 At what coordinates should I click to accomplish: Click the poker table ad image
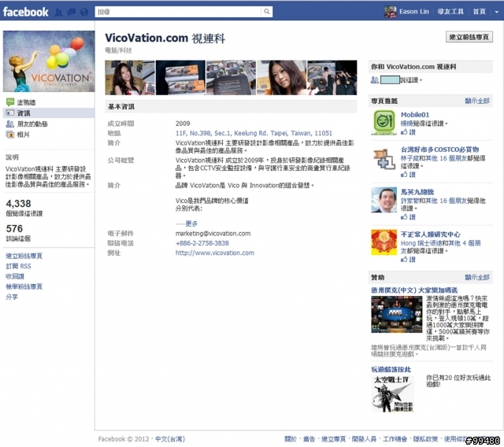point(397,314)
